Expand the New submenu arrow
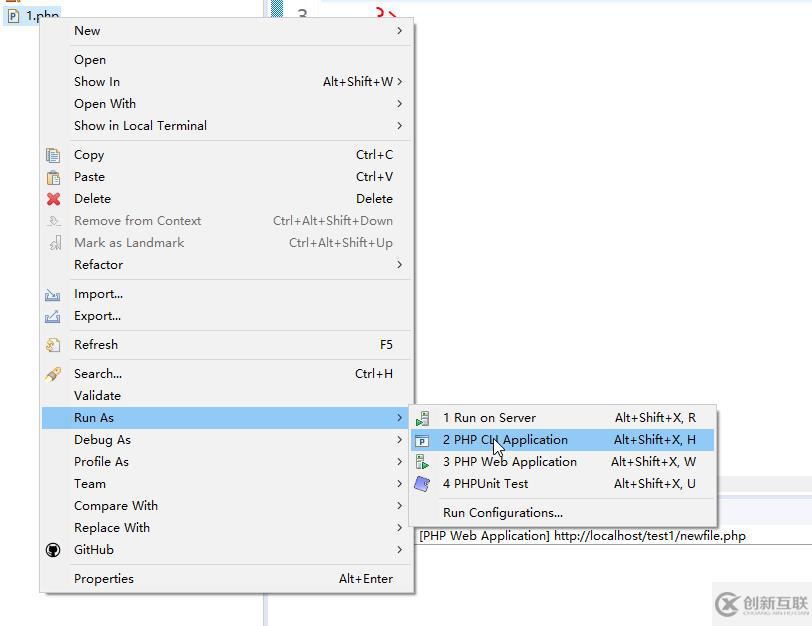The height and width of the screenshot is (626, 812). 399,31
